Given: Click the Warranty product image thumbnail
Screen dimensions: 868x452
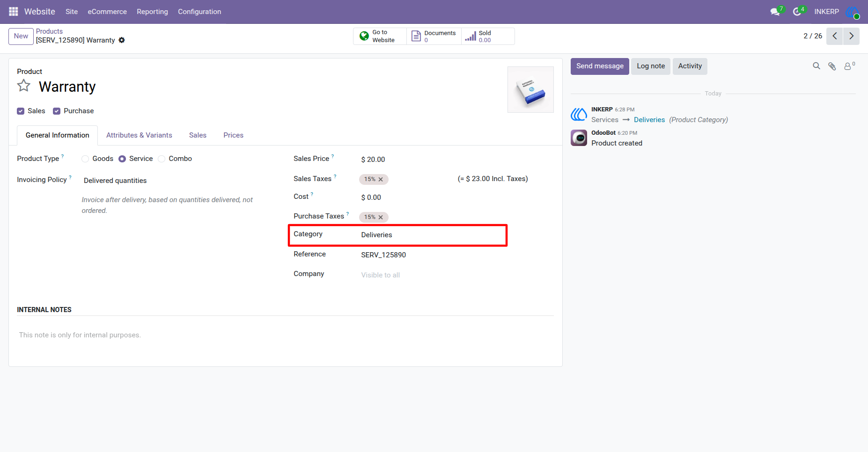Looking at the screenshot, I should 530,89.
